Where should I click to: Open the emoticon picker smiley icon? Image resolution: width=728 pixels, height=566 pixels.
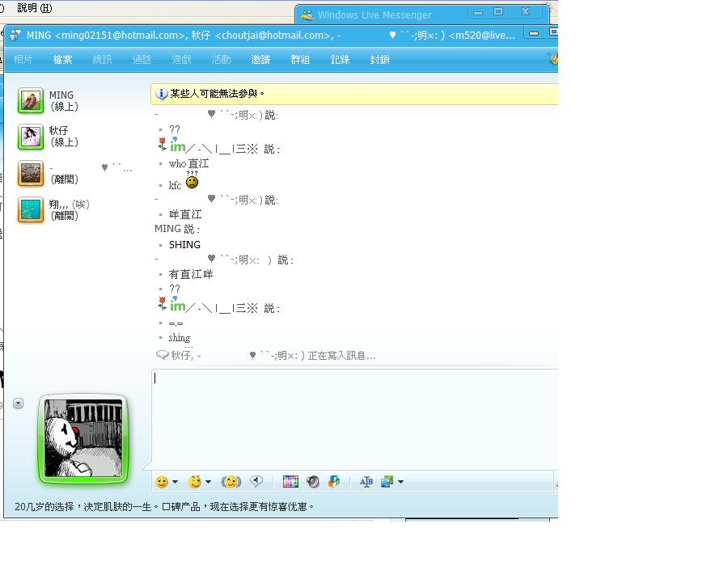[x=162, y=482]
